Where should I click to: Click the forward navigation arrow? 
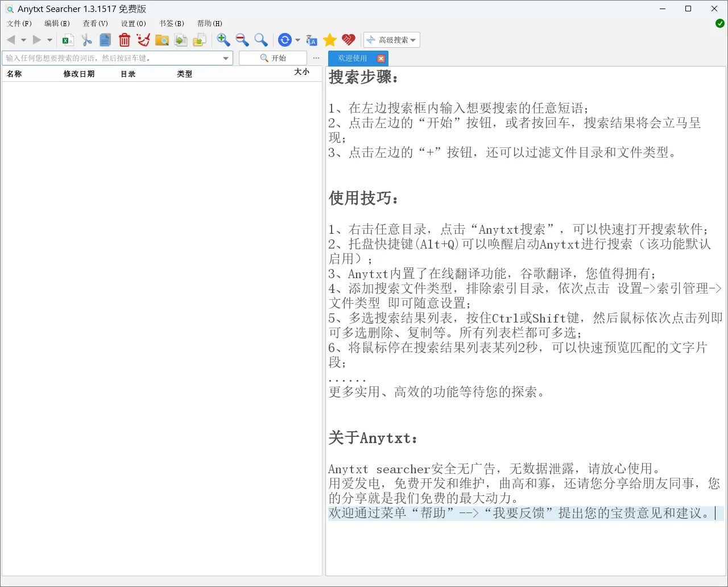37,40
